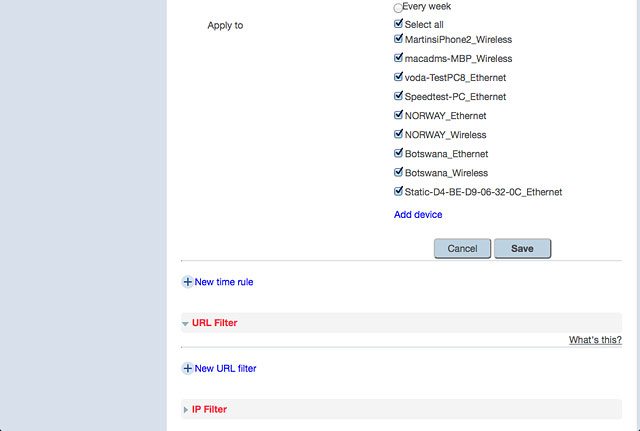Viewport: 640px width, 431px height.
Task: Click the Speedtest-PC_Ethernet device name
Action: 456,97
